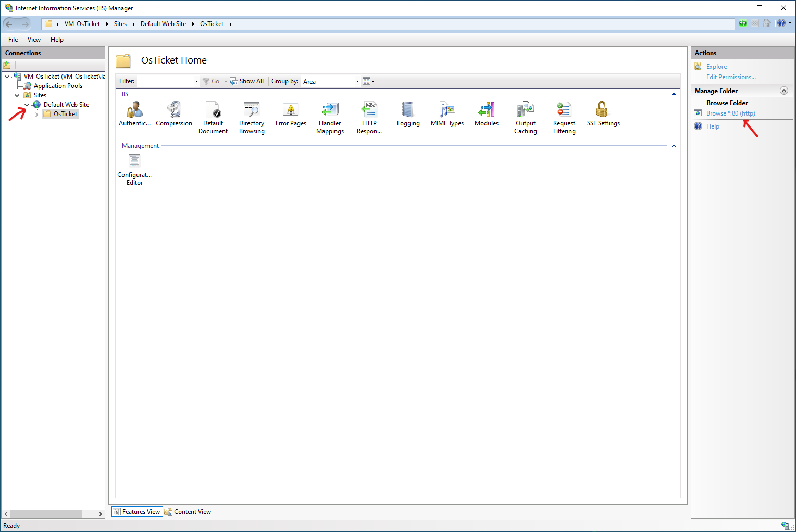Open the Handler Mappings feature
796x532 pixels.
[x=330, y=118]
